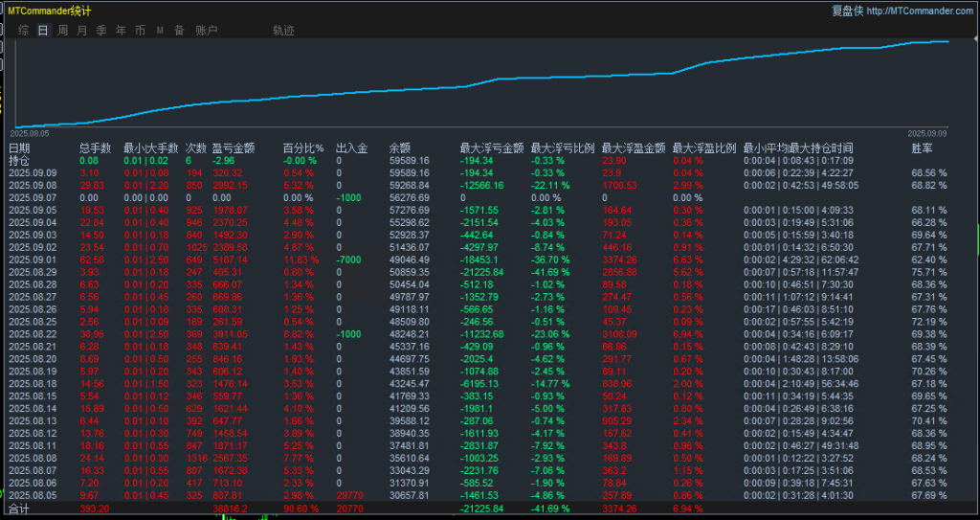Click the 总手数 column header
Image resolution: width=980 pixels, height=520 pixels.
[x=95, y=148]
